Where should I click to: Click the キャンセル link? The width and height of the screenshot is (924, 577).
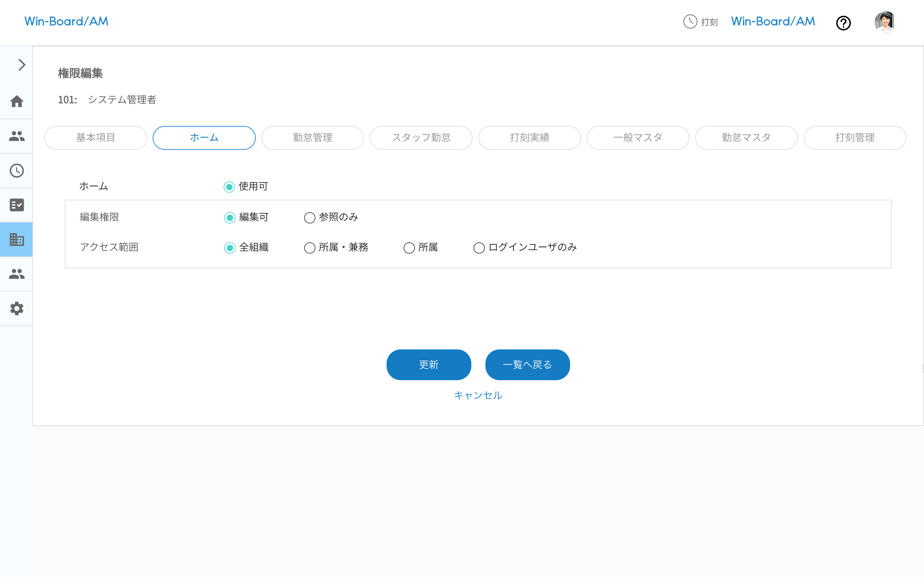tap(478, 395)
